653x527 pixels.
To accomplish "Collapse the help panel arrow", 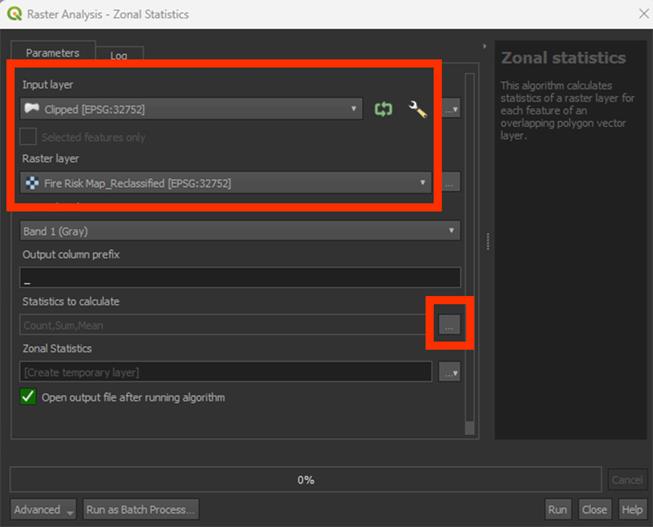I will [x=484, y=46].
